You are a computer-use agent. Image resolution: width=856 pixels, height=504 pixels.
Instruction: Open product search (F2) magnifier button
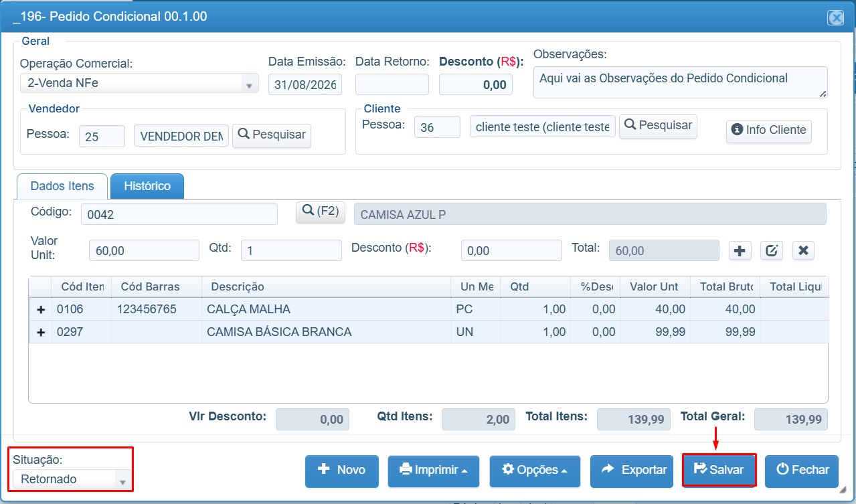point(320,212)
